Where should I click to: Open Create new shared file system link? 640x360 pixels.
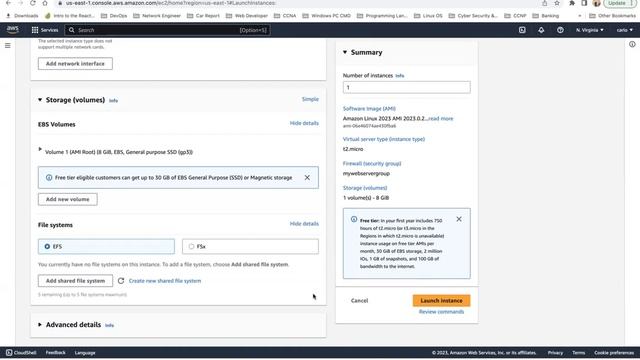165,281
